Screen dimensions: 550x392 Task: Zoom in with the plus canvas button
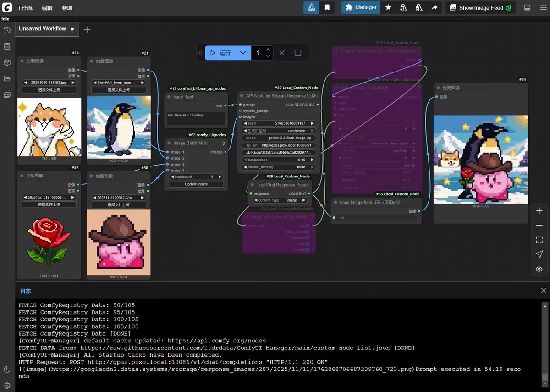pos(539,211)
